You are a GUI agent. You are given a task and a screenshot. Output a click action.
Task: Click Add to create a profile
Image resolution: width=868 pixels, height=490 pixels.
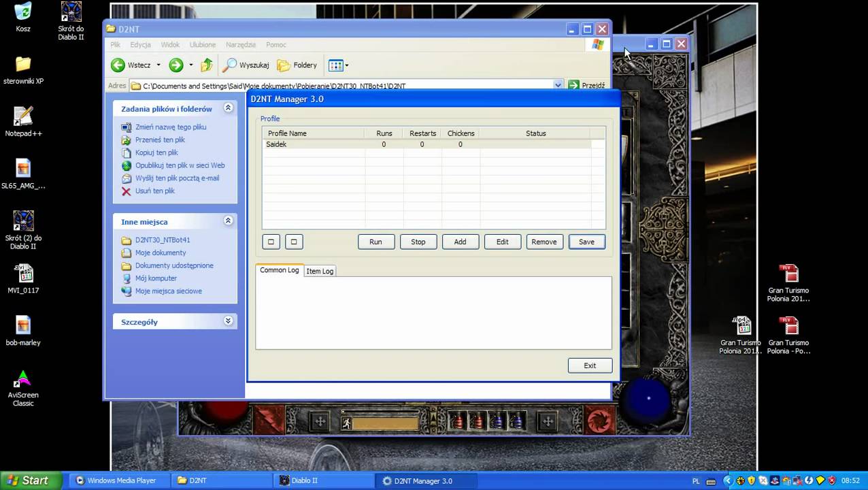point(460,242)
